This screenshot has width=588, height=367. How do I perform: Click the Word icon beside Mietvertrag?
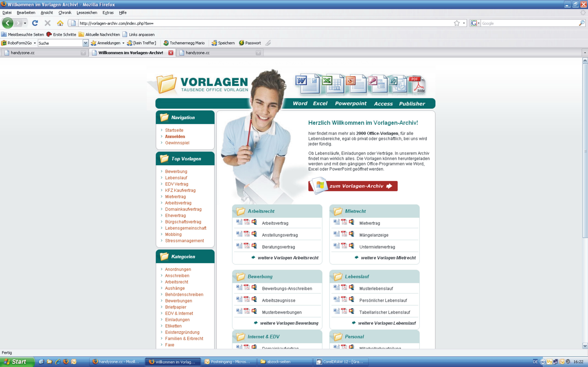[336, 222]
